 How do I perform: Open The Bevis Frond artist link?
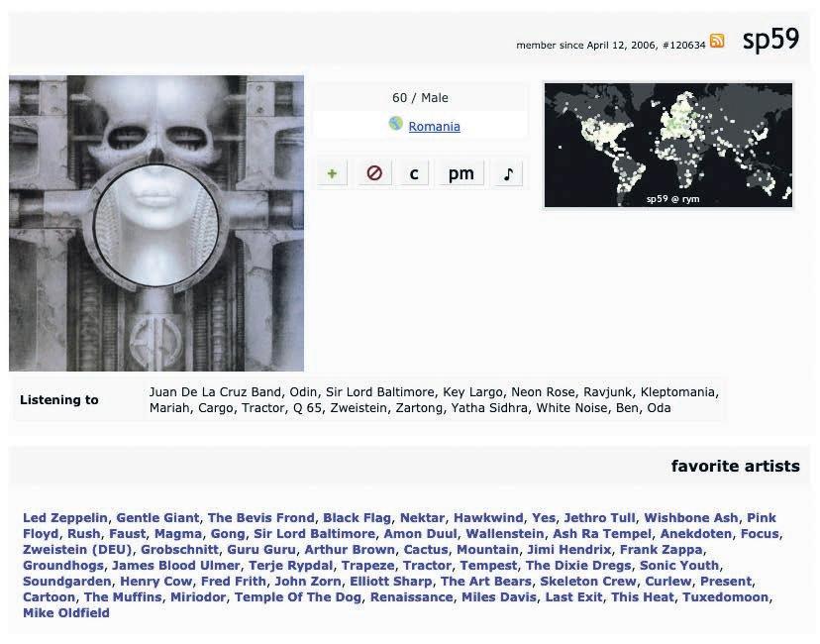click(x=261, y=518)
